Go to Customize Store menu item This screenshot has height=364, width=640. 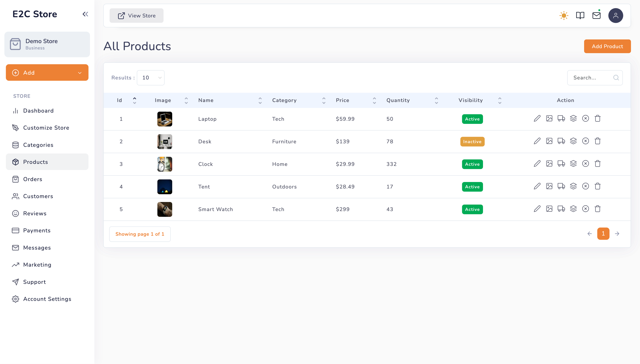(x=46, y=128)
